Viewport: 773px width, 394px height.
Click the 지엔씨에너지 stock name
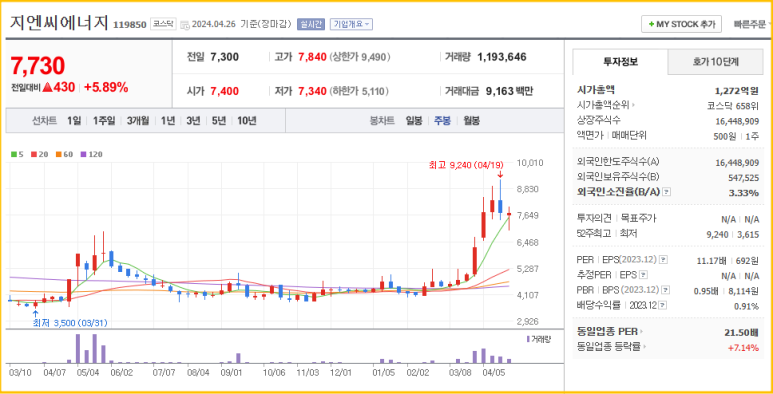point(59,24)
